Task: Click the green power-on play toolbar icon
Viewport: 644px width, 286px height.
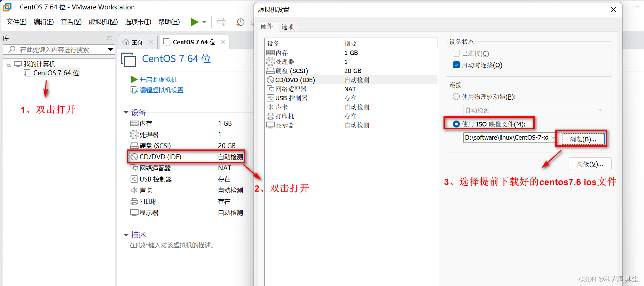Action: (x=195, y=22)
